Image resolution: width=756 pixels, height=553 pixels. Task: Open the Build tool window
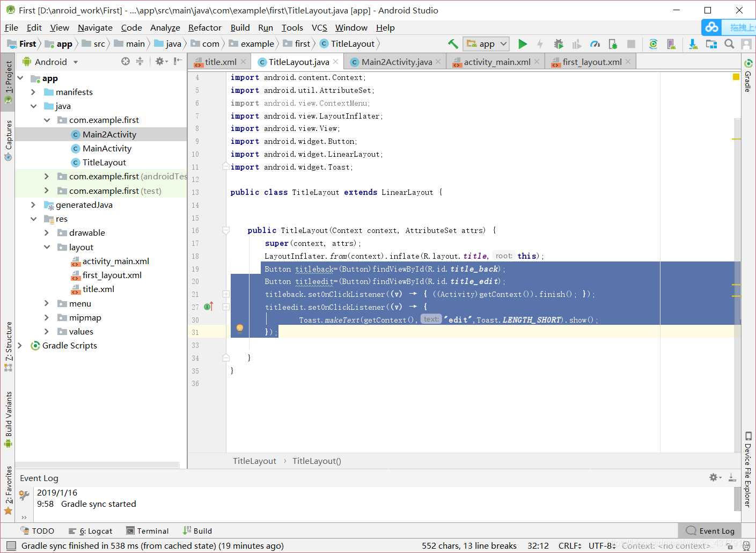tap(197, 530)
